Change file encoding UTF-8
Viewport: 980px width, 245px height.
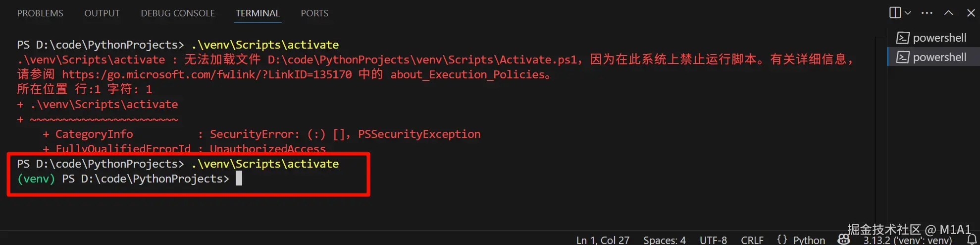(713, 240)
